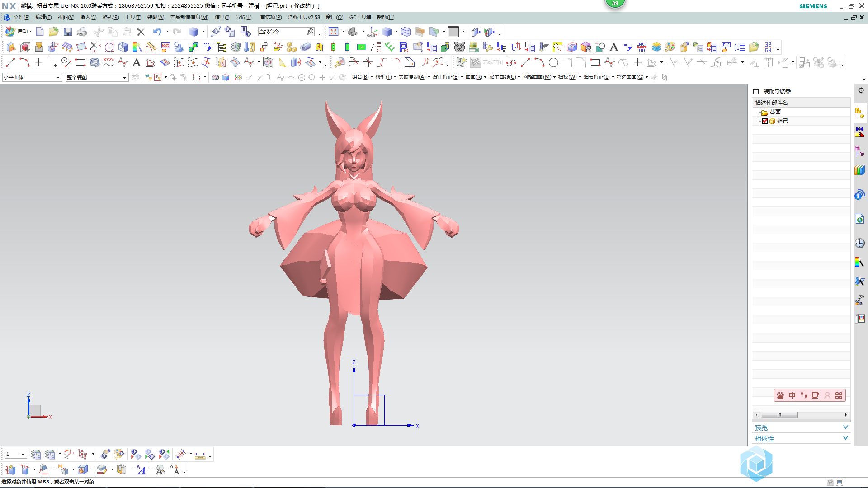This screenshot has height=488, width=868.
Task: Click the KG weight calculation icon
Action: coord(165,47)
